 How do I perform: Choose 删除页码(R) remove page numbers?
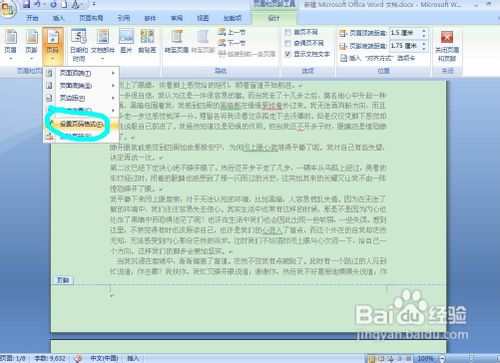point(81,136)
